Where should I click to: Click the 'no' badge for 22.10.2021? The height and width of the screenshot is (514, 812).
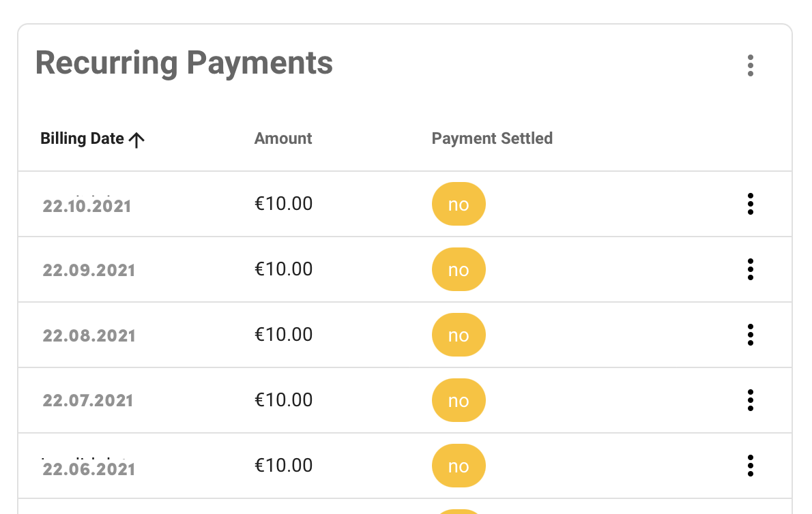tap(459, 204)
